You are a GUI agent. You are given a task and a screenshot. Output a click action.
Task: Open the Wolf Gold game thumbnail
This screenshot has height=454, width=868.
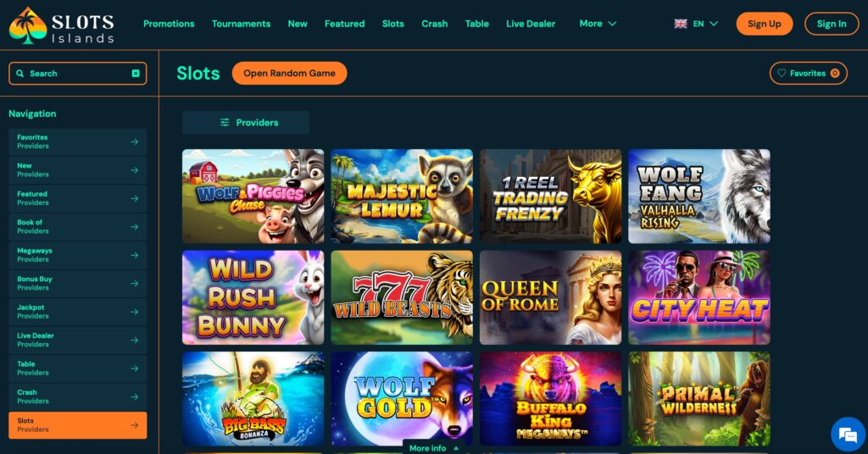[402, 399]
